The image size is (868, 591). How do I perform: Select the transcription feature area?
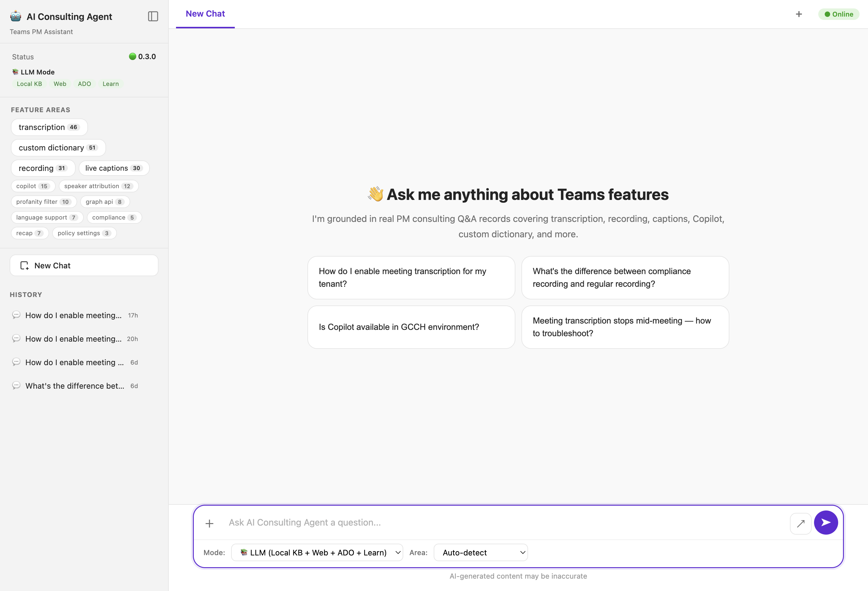point(49,127)
